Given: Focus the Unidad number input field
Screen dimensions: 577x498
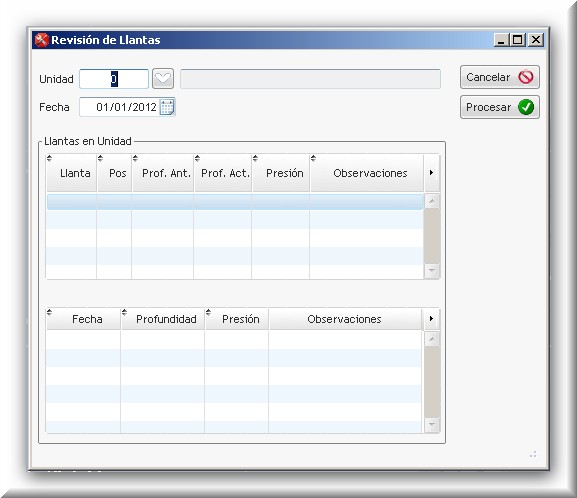Looking at the screenshot, I should [x=114, y=79].
